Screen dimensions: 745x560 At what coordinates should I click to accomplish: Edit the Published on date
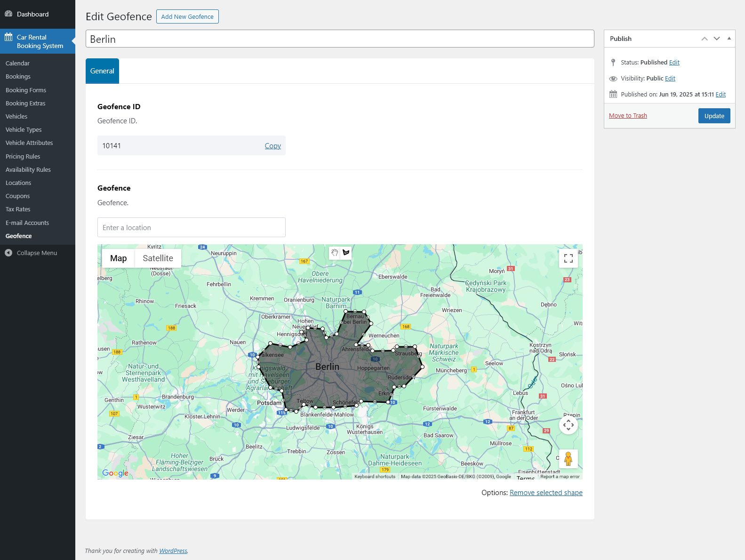[x=721, y=94]
